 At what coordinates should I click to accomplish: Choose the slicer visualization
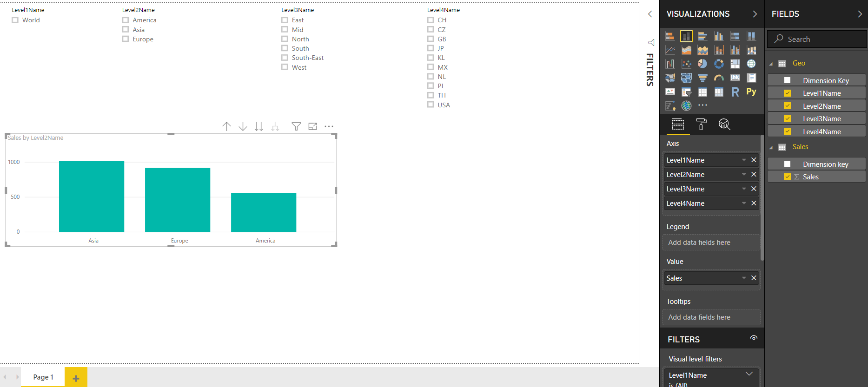686,92
